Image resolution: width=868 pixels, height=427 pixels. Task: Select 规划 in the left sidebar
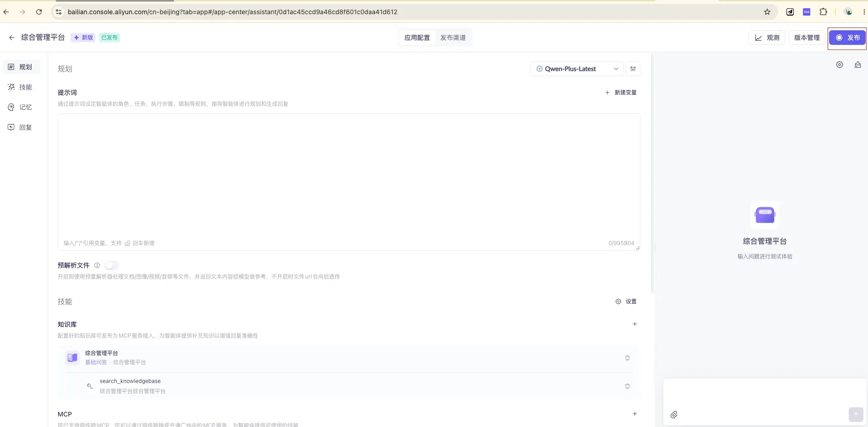(x=22, y=67)
